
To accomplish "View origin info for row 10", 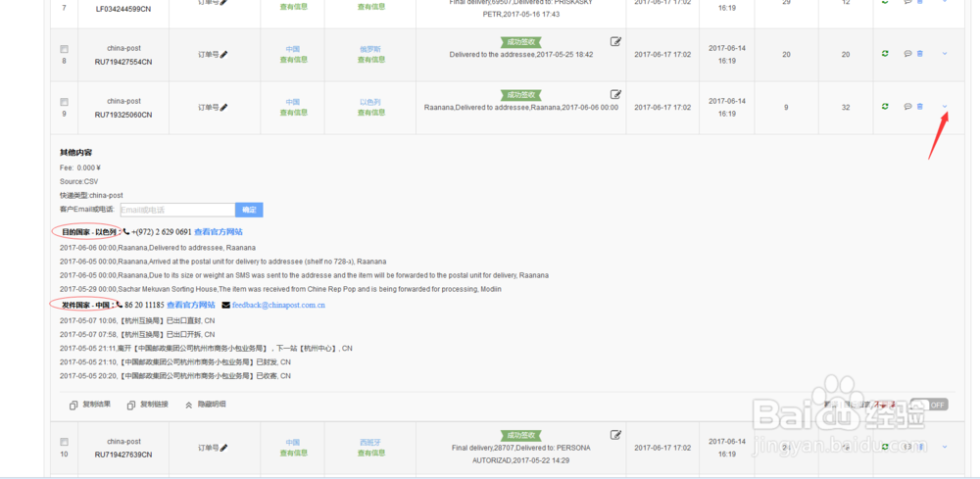I will point(294,453).
